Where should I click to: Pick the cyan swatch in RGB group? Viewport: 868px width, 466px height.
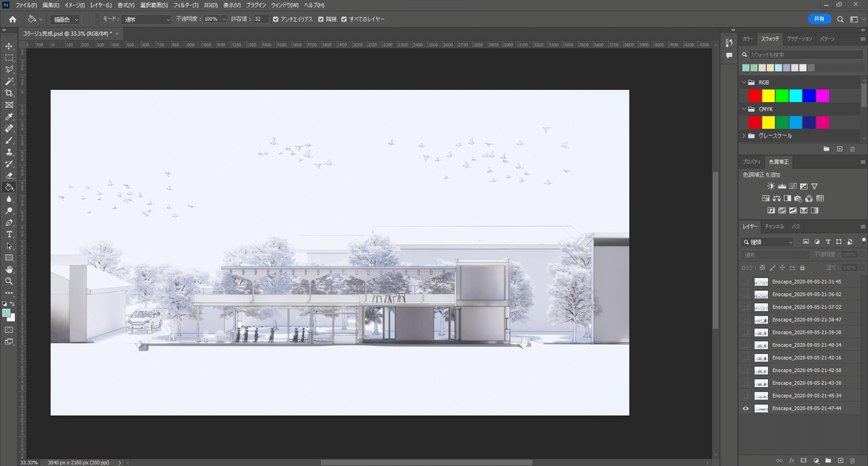[x=796, y=96]
